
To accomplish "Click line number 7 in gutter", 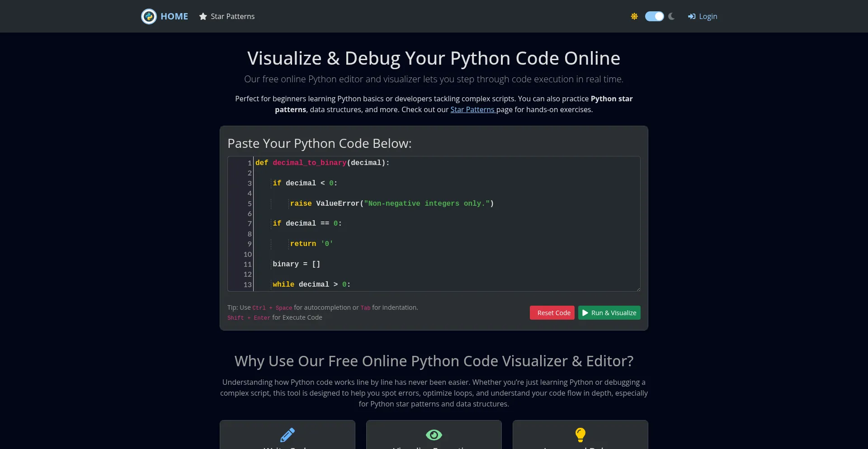I will (250, 223).
